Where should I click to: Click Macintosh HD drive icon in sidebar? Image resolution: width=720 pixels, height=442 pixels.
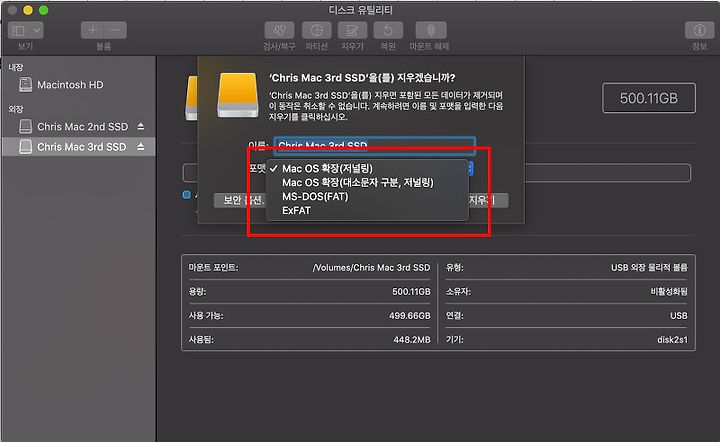tap(26, 84)
